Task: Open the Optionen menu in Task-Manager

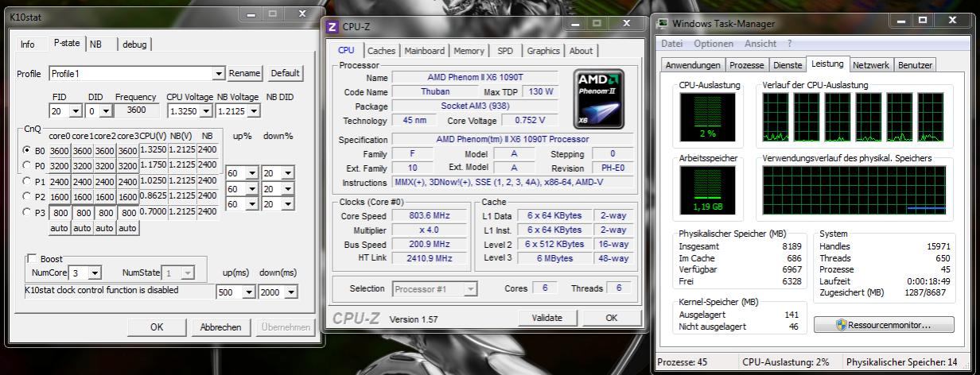Action: 714,43
